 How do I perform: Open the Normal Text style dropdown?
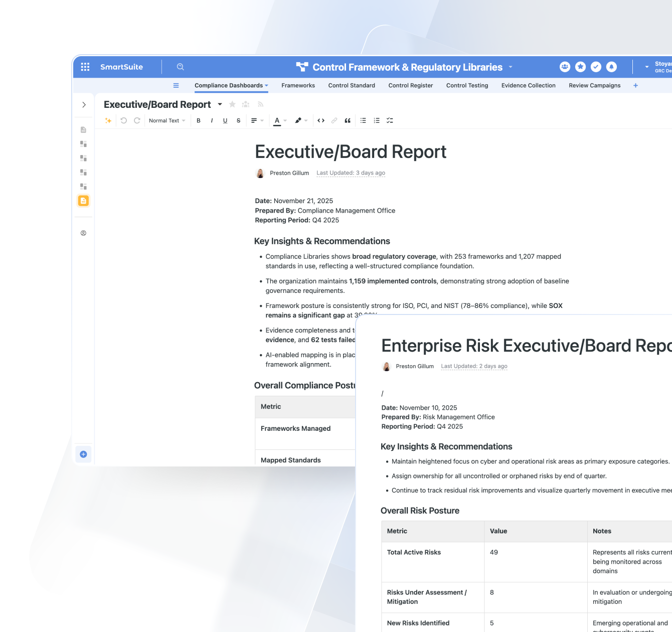pos(167,120)
